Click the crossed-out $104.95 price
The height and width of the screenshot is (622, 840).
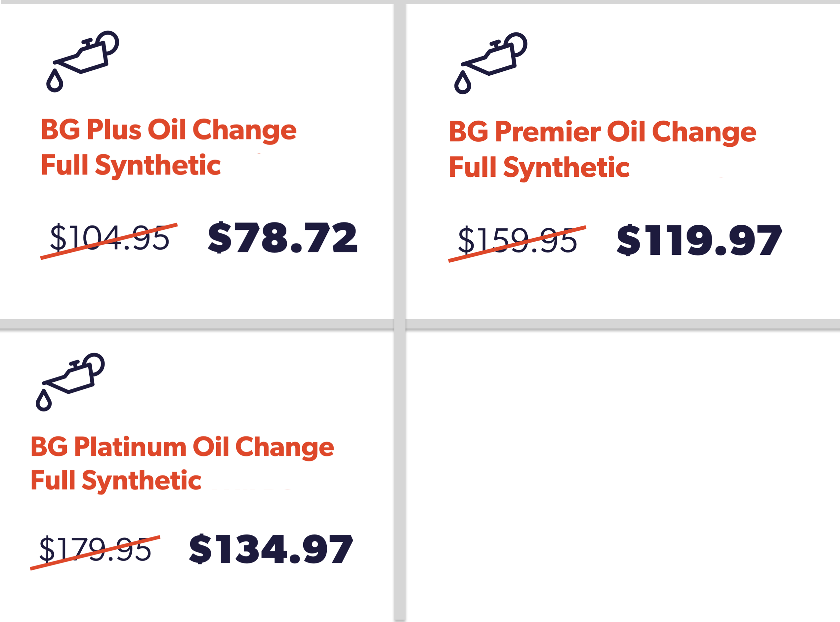pyautogui.click(x=109, y=239)
